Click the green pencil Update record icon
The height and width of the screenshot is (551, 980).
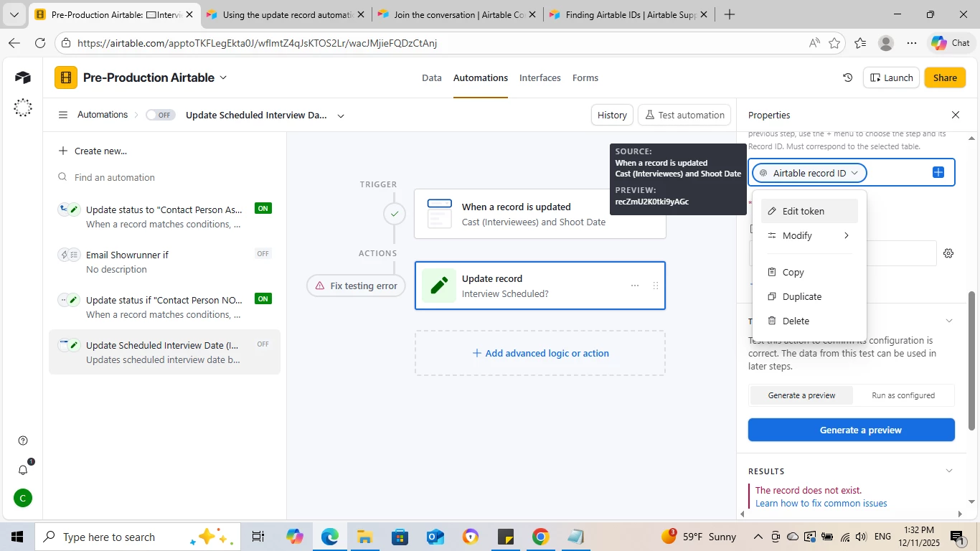coord(439,286)
